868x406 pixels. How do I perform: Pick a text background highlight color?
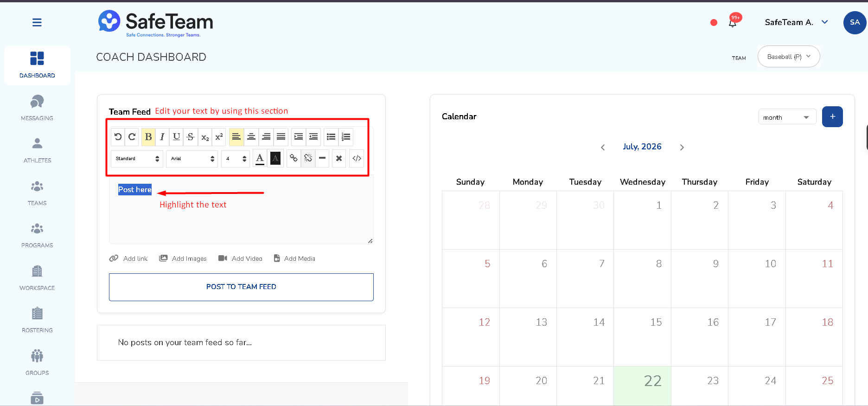point(275,158)
